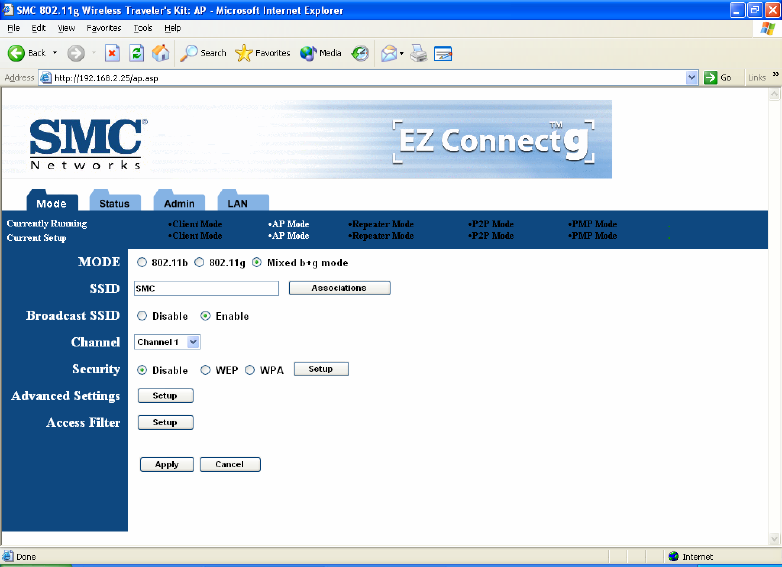This screenshot has height=567, width=782.
Task: Click the Associations button
Action: point(340,288)
